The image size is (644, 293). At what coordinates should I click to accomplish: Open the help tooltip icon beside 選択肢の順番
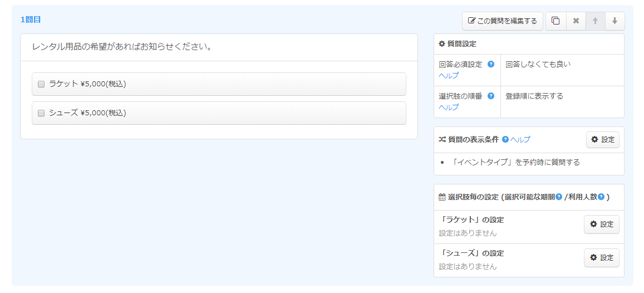[x=490, y=96]
